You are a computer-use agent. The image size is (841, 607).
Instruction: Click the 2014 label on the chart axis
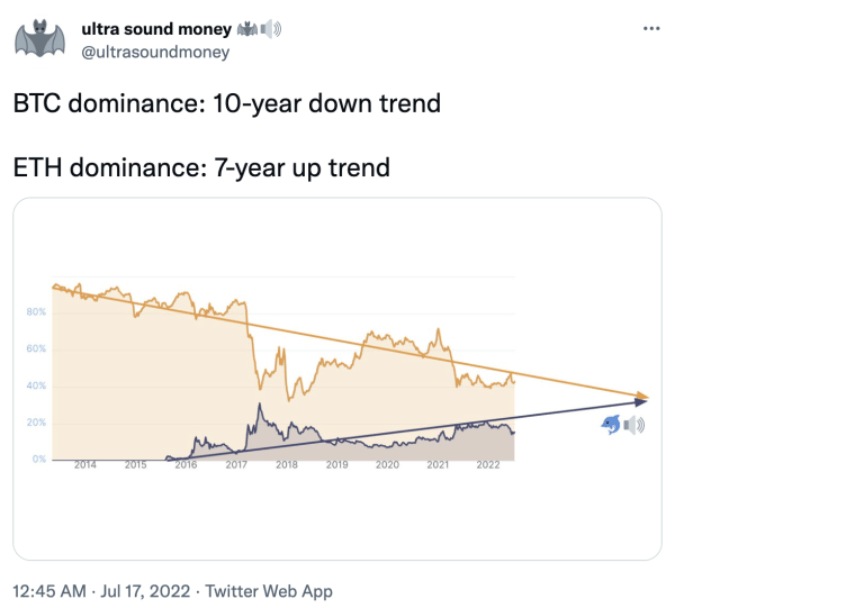coord(85,465)
